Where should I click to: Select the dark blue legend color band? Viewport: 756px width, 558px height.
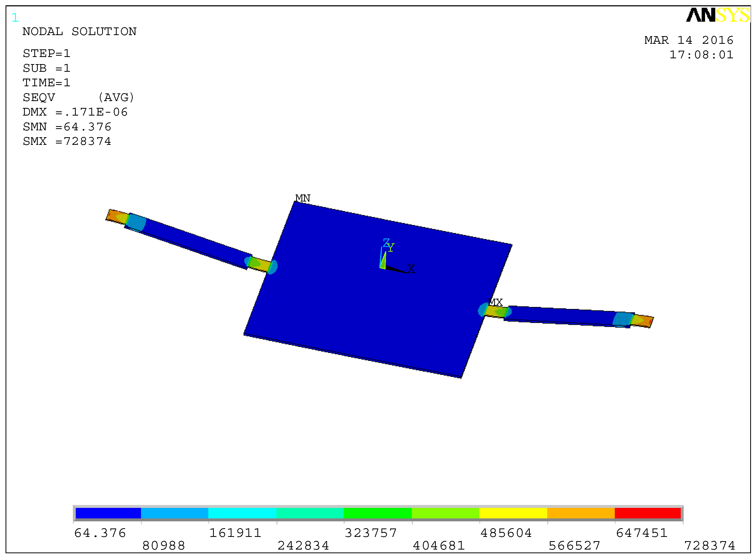tap(108, 513)
